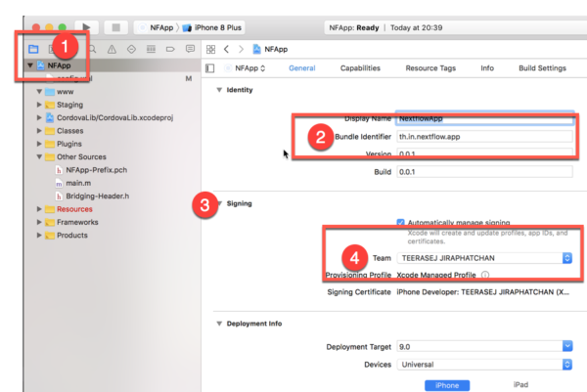Image resolution: width=587 pixels, height=392 pixels.
Task: Select Bridging-Header.h file
Action: tap(97, 196)
